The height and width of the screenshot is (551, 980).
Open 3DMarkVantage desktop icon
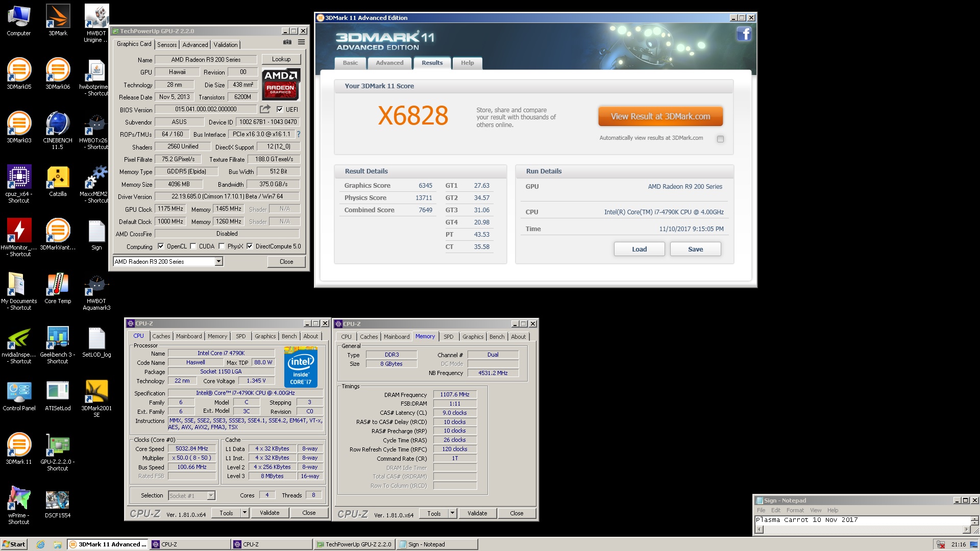click(58, 235)
